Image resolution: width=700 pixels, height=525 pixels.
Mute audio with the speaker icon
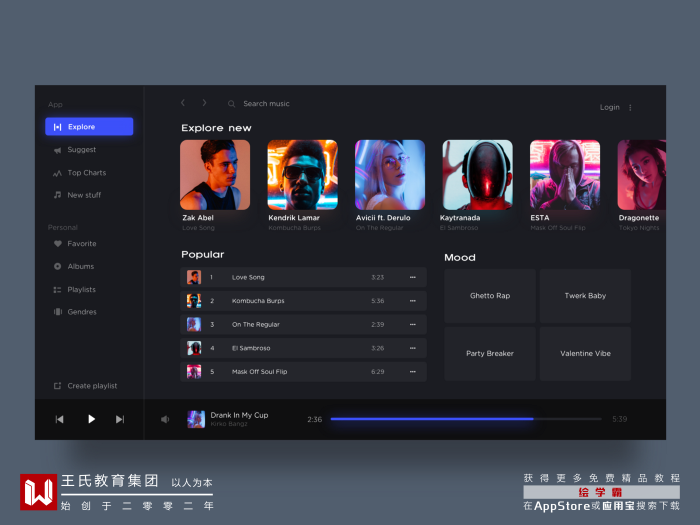(165, 419)
